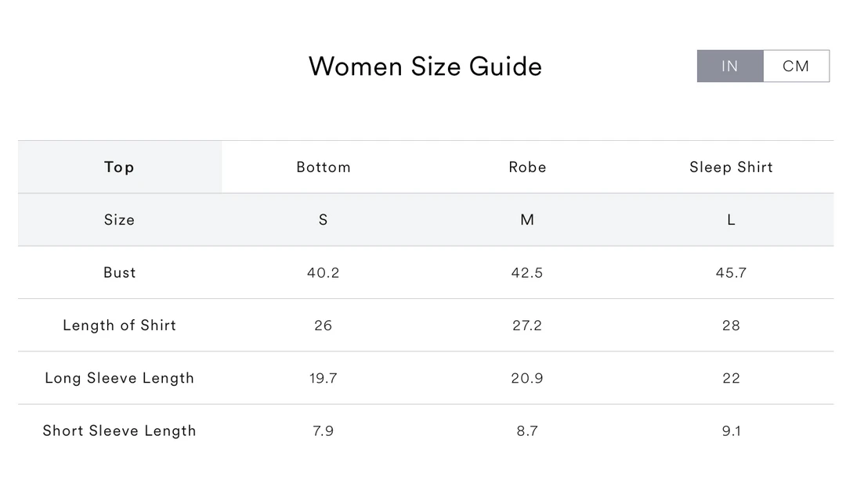Switch units to CM
This screenshot has height=504, width=846.
pyautogui.click(x=795, y=66)
